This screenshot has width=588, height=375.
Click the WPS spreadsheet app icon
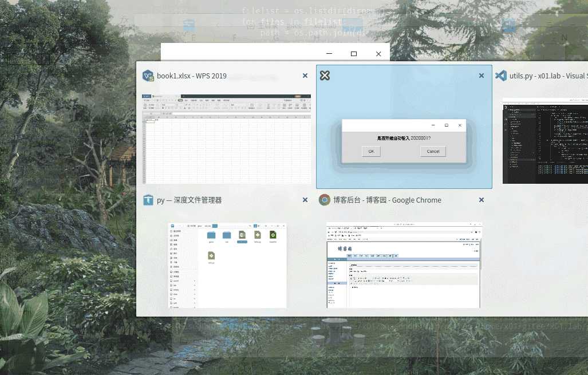point(148,76)
